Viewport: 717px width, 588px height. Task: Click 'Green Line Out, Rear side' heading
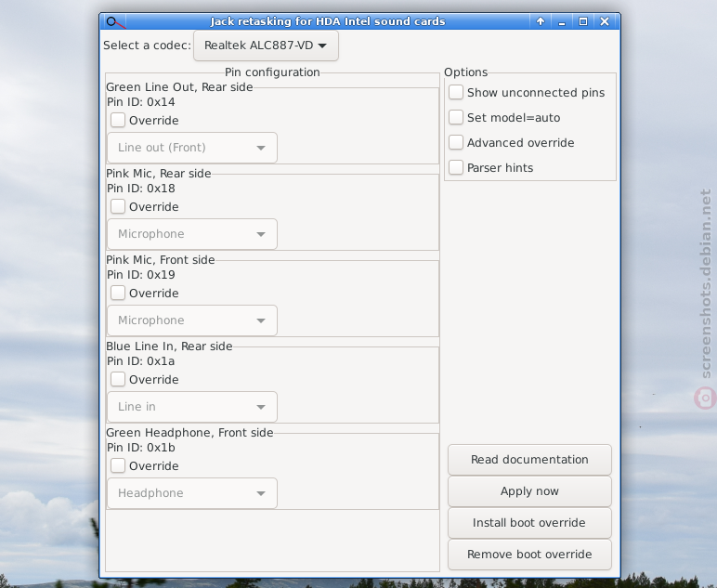[179, 87]
